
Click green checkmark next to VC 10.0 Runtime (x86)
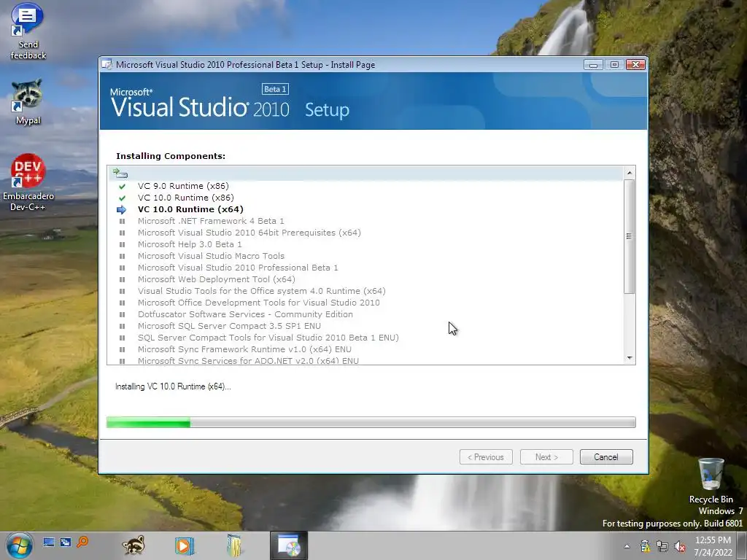tap(122, 198)
